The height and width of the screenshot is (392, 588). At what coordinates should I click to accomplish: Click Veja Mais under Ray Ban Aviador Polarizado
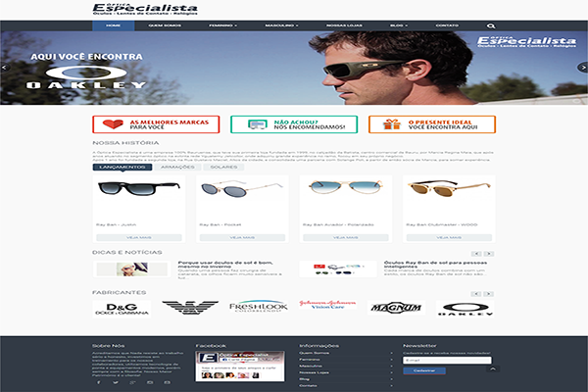[x=345, y=237]
